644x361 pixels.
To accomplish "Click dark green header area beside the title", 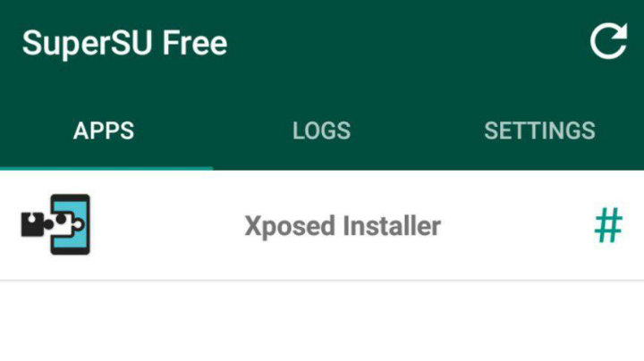I will pyautogui.click(x=407, y=43).
